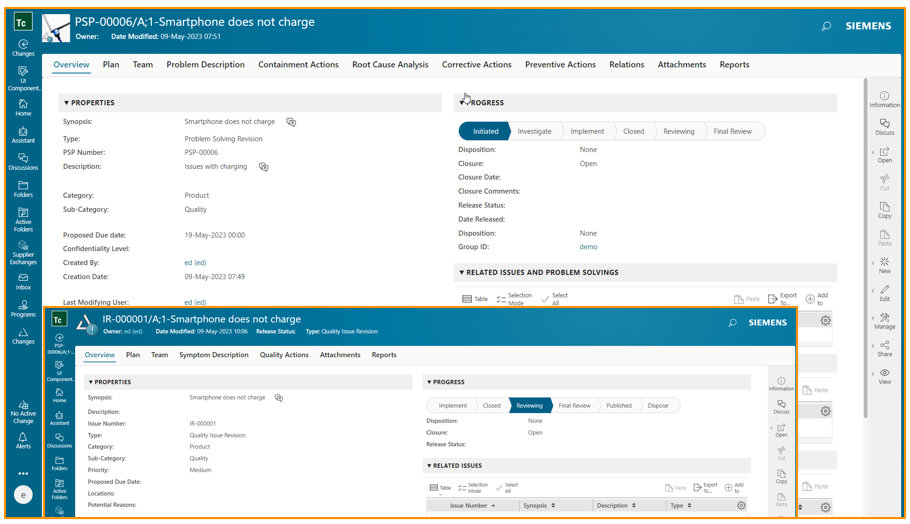Click Copy in the PSP-00006 window right toolbar
The height and width of the screenshot is (524, 910).
[884, 210]
